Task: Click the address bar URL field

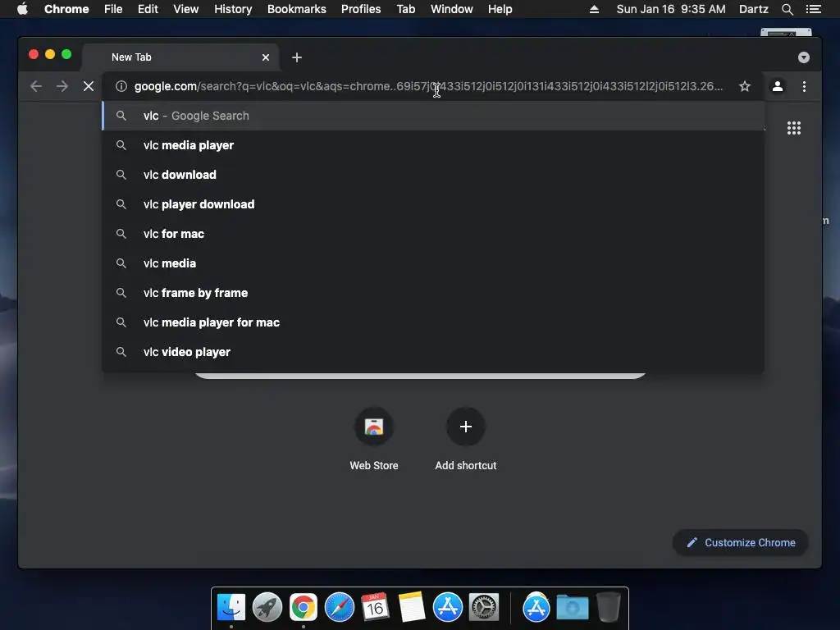Action: [x=428, y=86]
